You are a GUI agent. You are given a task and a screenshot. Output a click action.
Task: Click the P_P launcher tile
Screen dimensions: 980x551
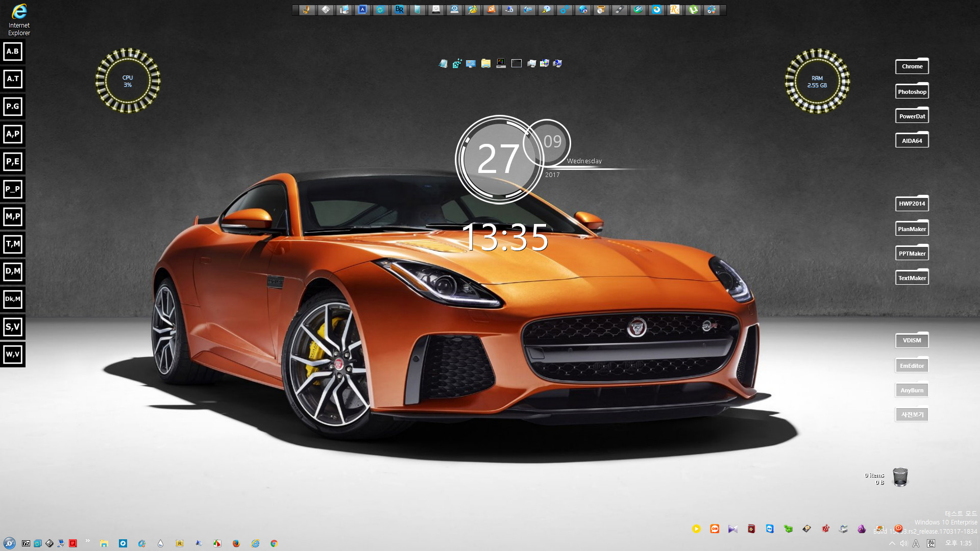click(x=13, y=189)
